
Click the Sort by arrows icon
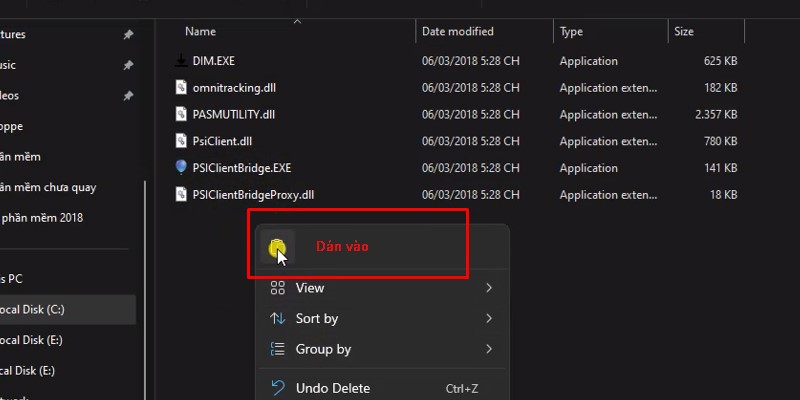click(278, 319)
